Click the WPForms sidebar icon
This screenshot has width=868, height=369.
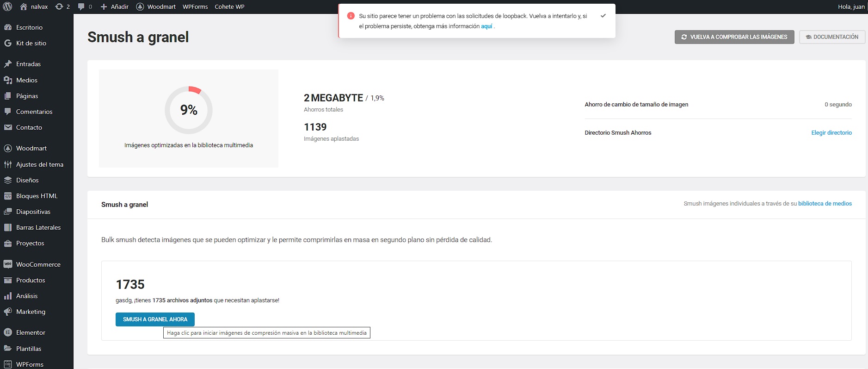[8, 364]
